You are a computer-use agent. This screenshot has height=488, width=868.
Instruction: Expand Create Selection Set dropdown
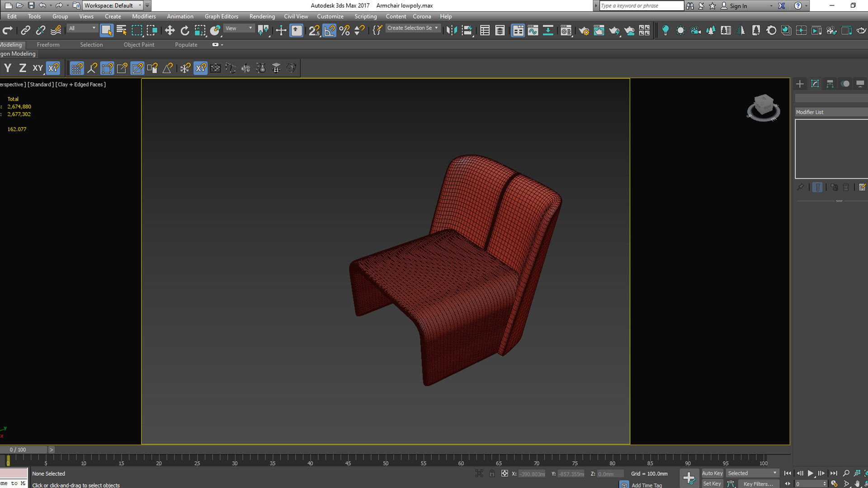(x=412, y=28)
